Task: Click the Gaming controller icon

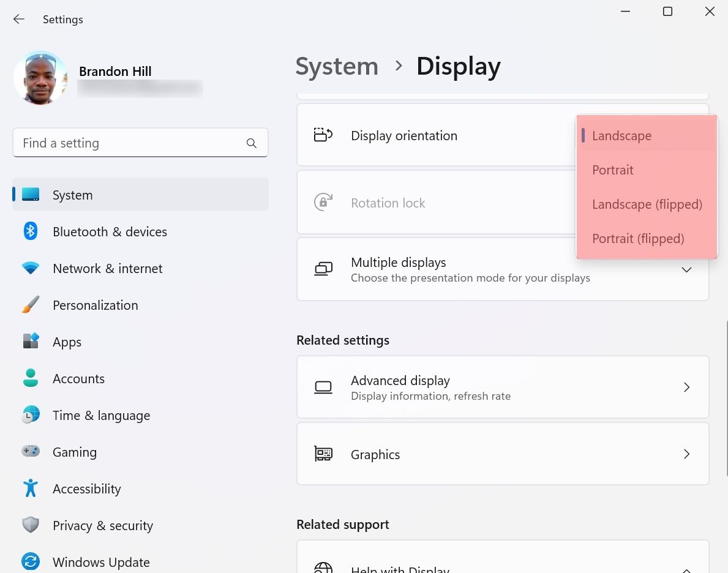Action: tap(30, 451)
